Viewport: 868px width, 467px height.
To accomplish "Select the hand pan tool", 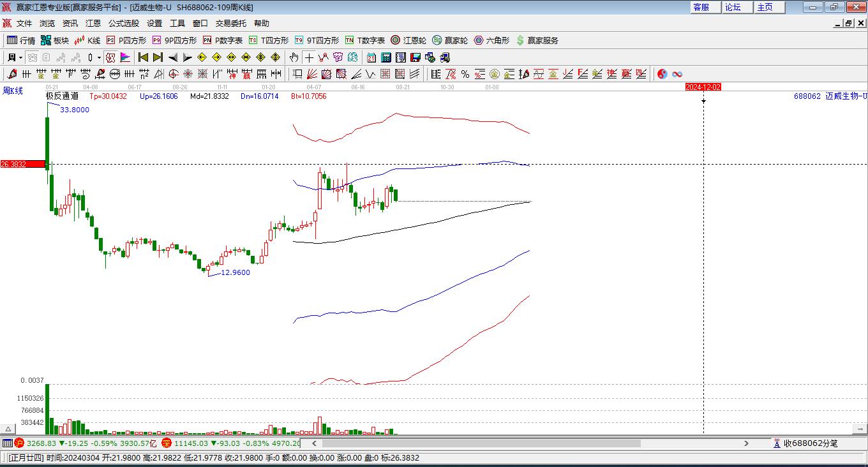I will pos(294,57).
